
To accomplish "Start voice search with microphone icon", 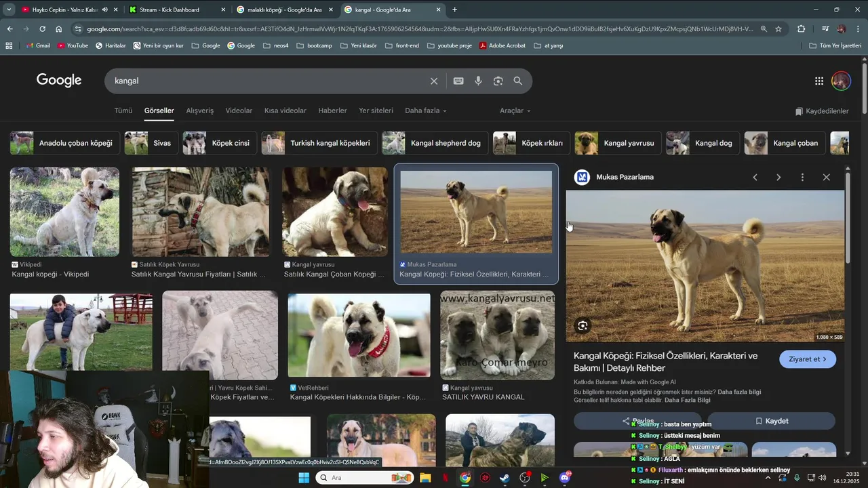I will tap(478, 81).
